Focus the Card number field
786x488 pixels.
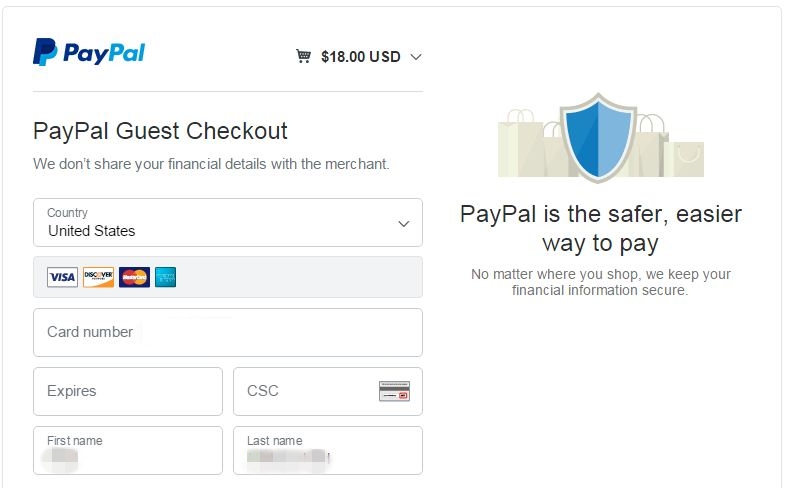(228, 332)
